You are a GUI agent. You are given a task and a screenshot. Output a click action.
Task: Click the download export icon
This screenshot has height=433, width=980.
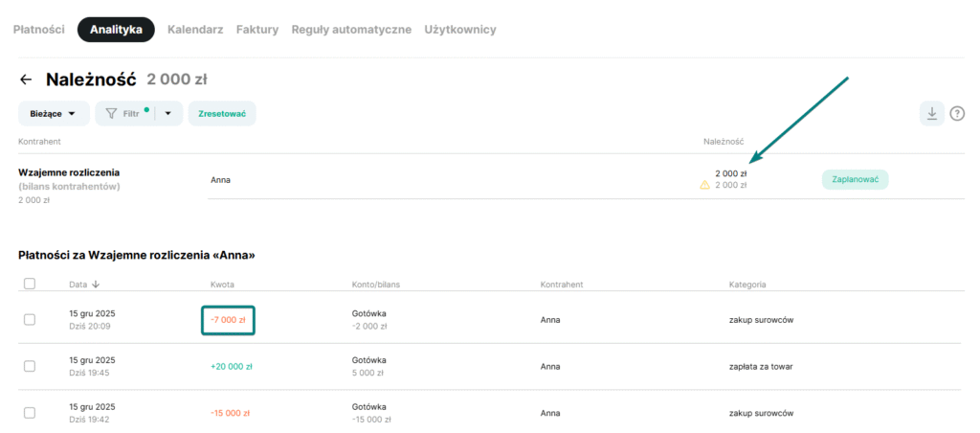[931, 113]
